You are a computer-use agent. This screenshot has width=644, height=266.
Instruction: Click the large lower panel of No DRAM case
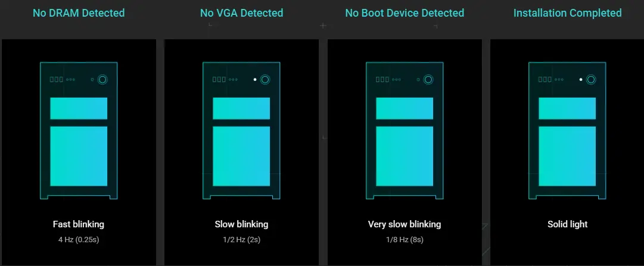pyautogui.click(x=79, y=157)
